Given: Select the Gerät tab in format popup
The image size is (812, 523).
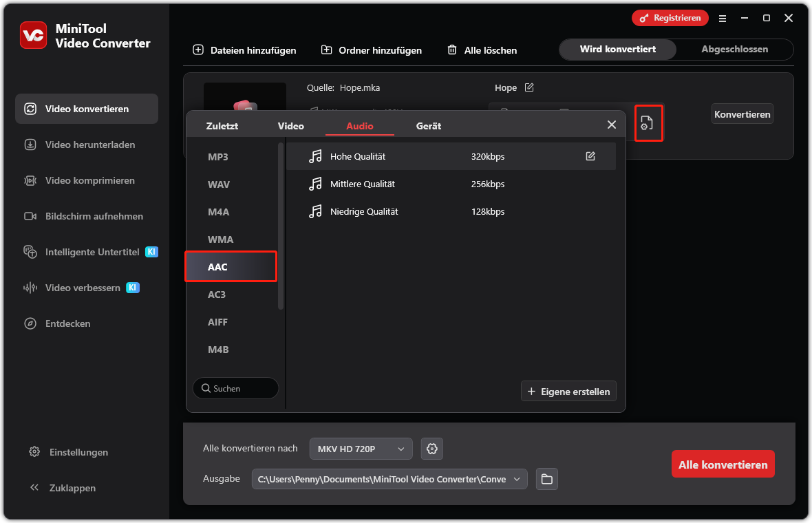Looking at the screenshot, I should click(428, 126).
